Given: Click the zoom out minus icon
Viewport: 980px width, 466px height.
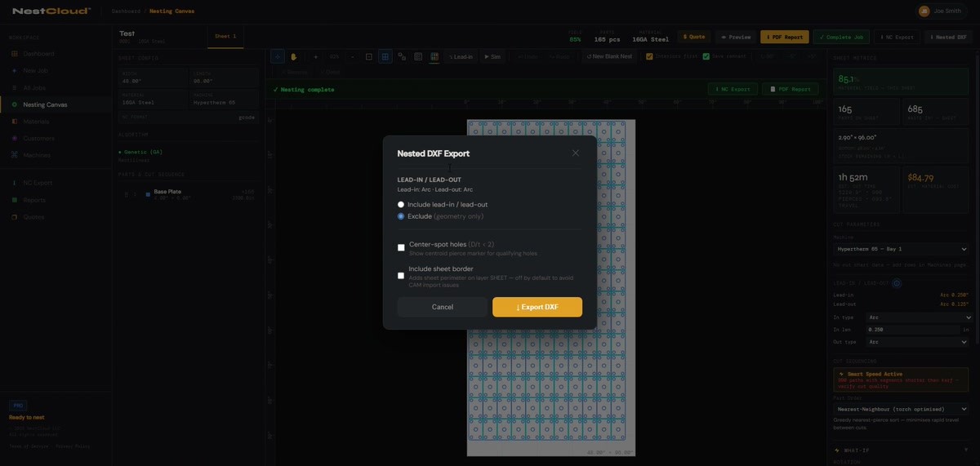Looking at the screenshot, I should coord(353,56).
